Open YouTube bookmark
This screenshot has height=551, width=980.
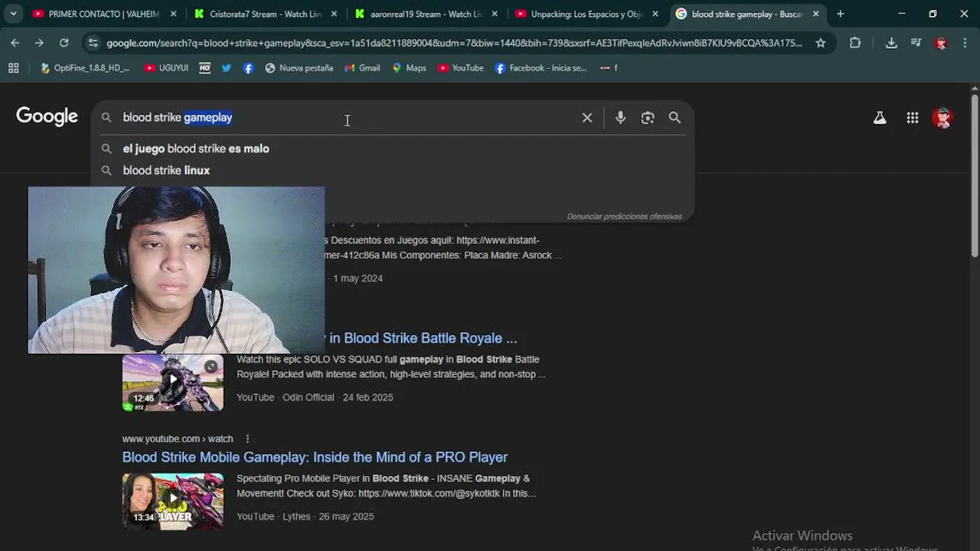461,68
